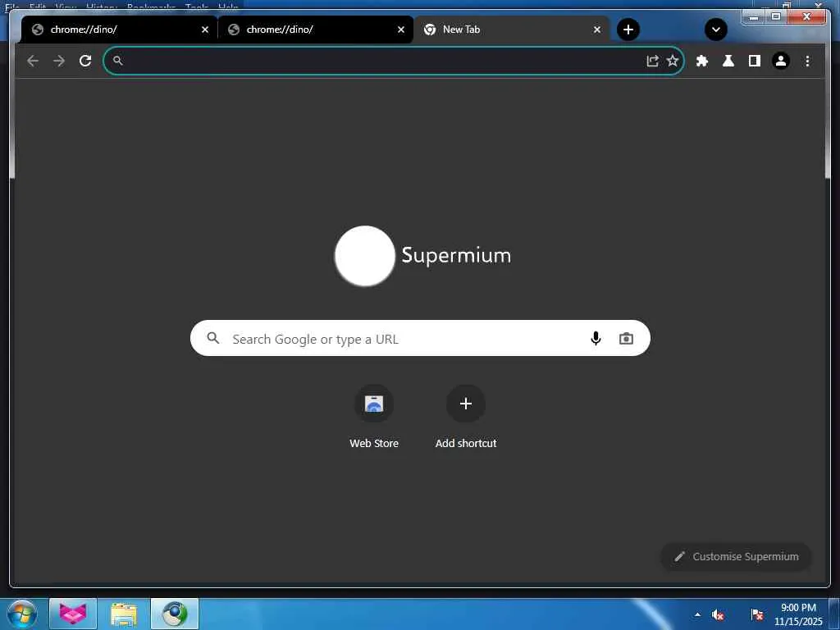Show hidden system tray icons
Image resolution: width=840 pixels, height=630 pixels.
pos(697,614)
